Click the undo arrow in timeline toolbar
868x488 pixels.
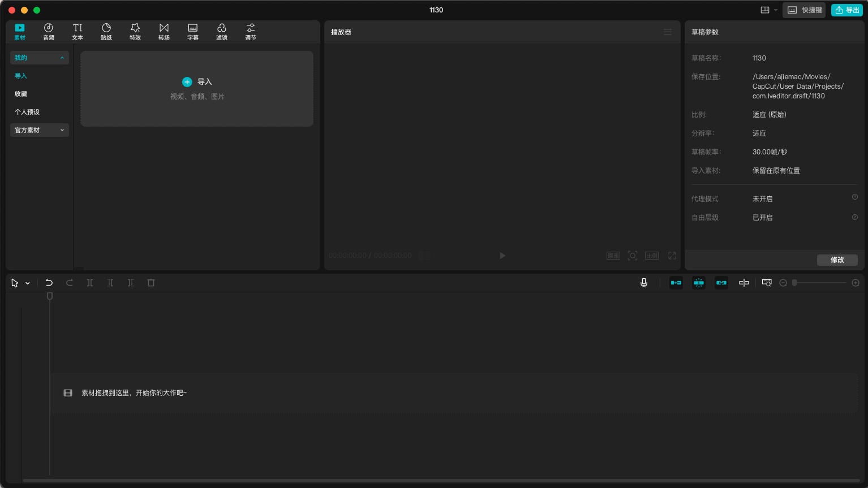49,283
